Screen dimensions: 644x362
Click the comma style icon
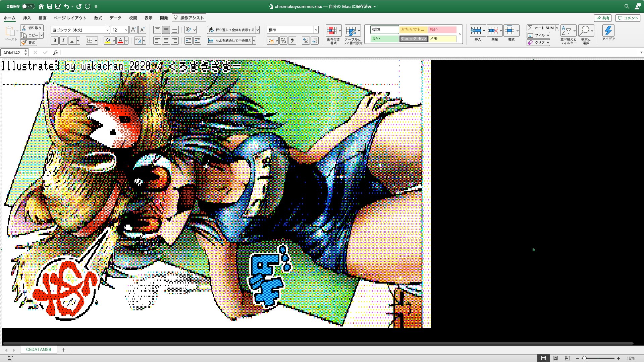[x=292, y=41]
